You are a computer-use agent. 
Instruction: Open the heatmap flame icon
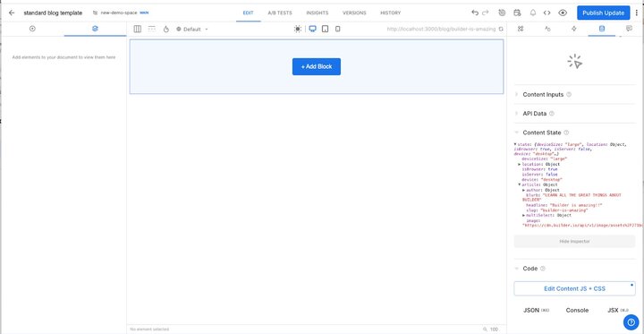tap(166, 29)
